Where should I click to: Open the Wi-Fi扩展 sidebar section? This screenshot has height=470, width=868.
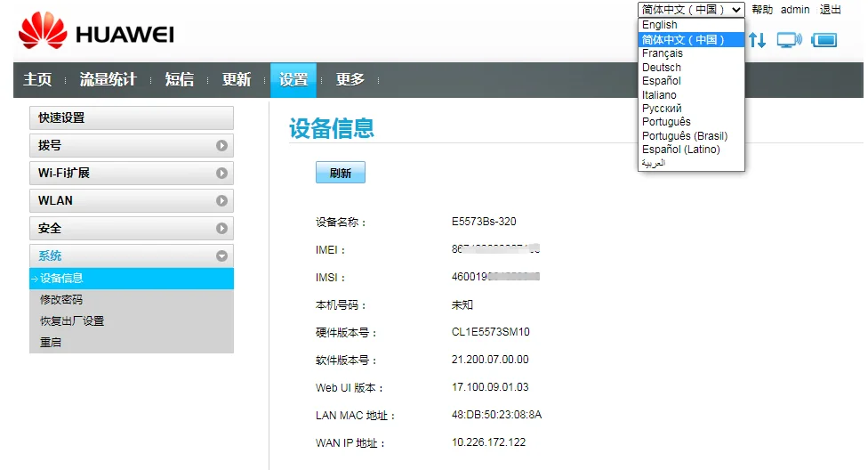coord(132,173)
